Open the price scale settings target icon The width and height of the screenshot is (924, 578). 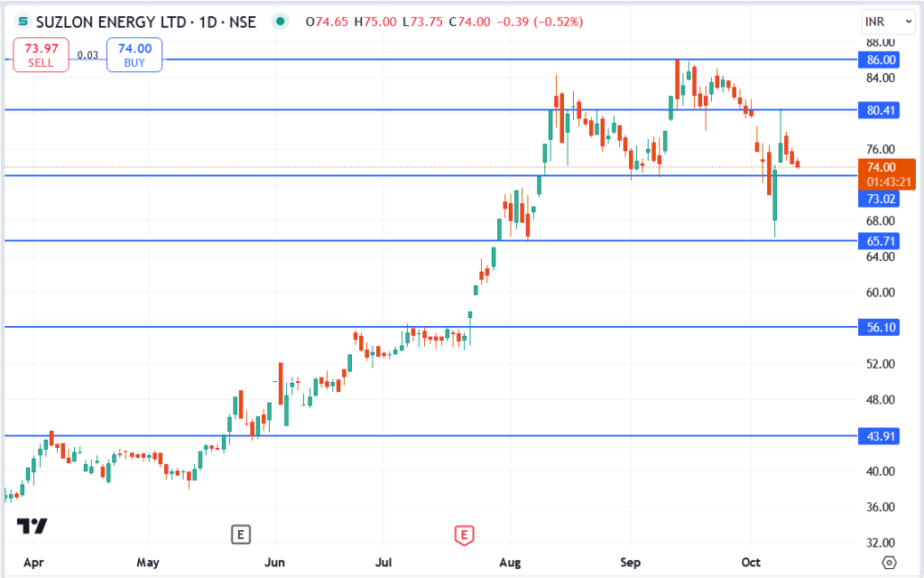click(x=889, y=562)
